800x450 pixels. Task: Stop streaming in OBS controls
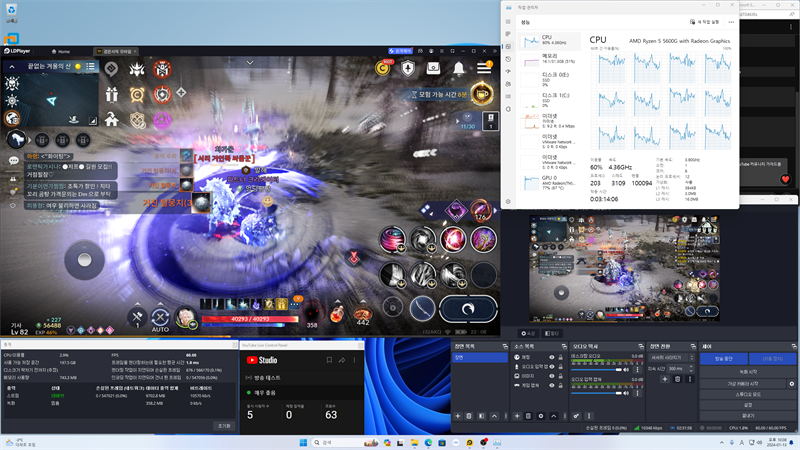click(723, 359)
